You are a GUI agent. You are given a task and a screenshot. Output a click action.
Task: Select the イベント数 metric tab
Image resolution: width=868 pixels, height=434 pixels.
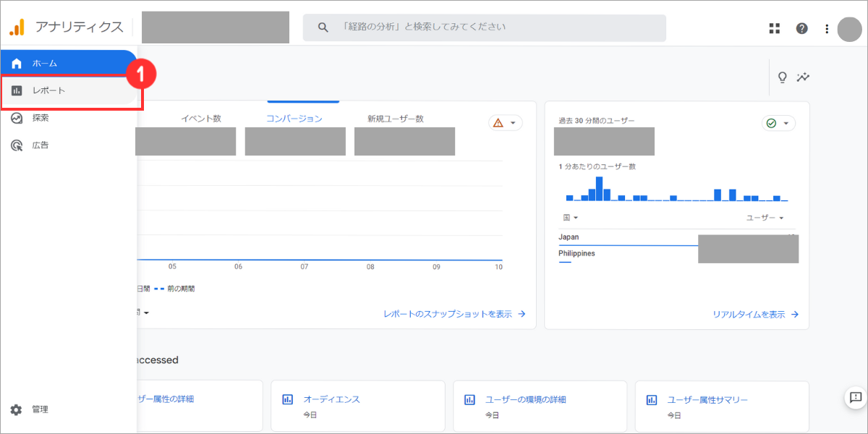pos(201,119)
